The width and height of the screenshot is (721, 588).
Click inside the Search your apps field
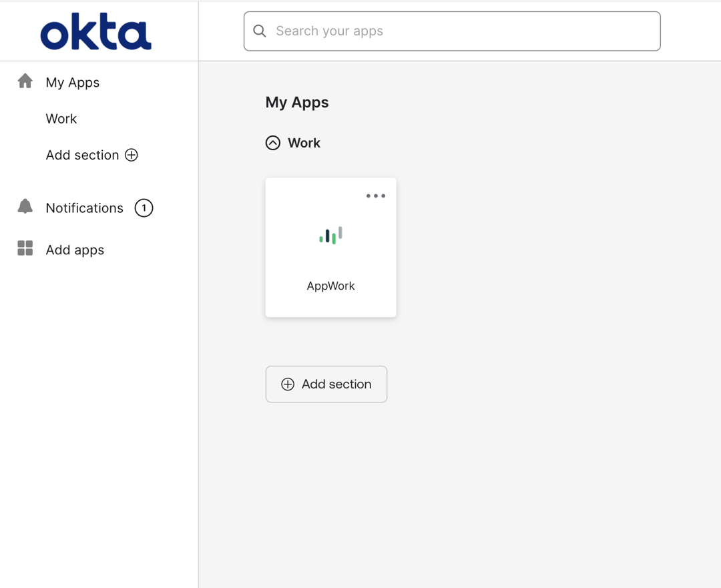click(x=451, y=31)
